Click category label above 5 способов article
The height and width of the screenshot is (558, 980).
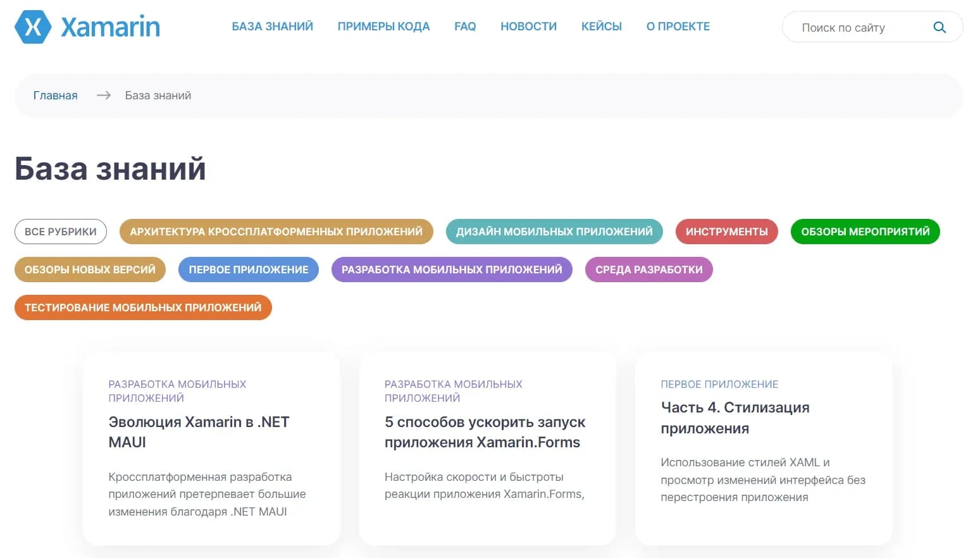[453, 391]
